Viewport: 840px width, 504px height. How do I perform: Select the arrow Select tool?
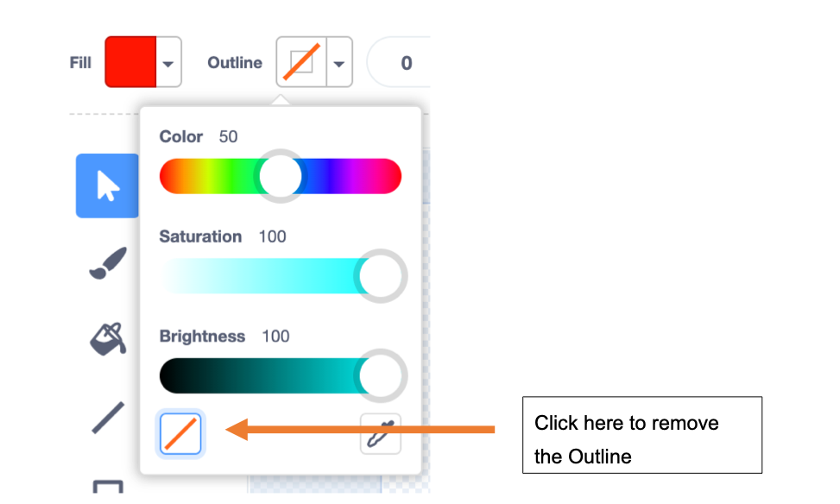click(x=107, y=186)
